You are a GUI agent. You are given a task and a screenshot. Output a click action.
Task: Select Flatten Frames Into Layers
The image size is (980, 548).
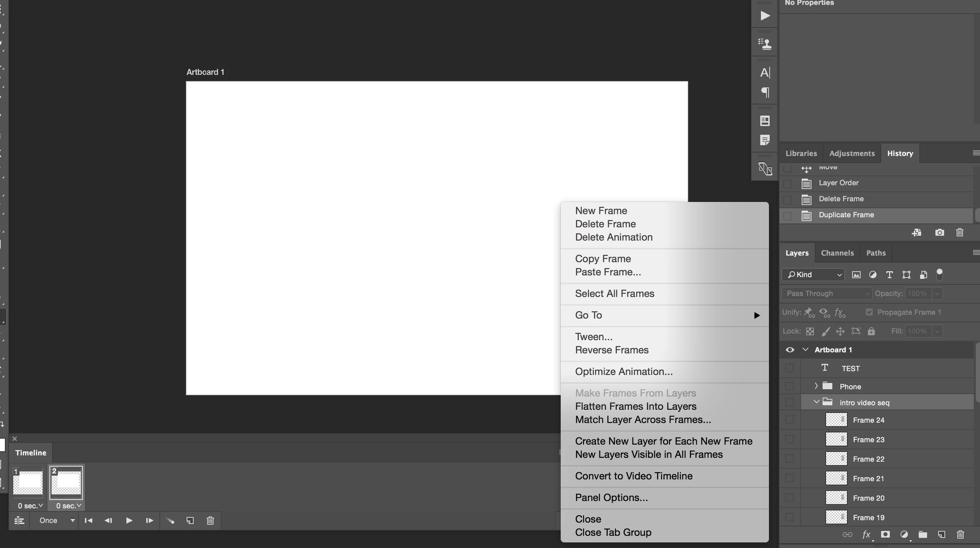click(x=635, y=406)
